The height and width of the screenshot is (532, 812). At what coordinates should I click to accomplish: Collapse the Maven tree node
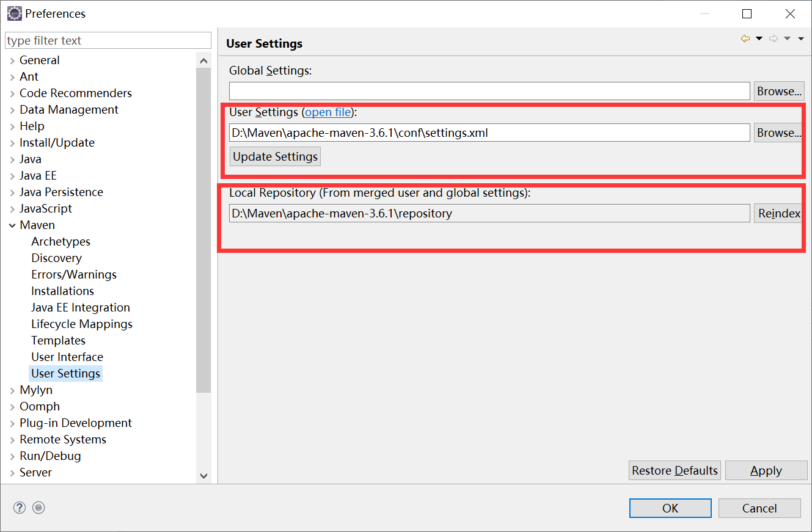click(x=13, y=225)
